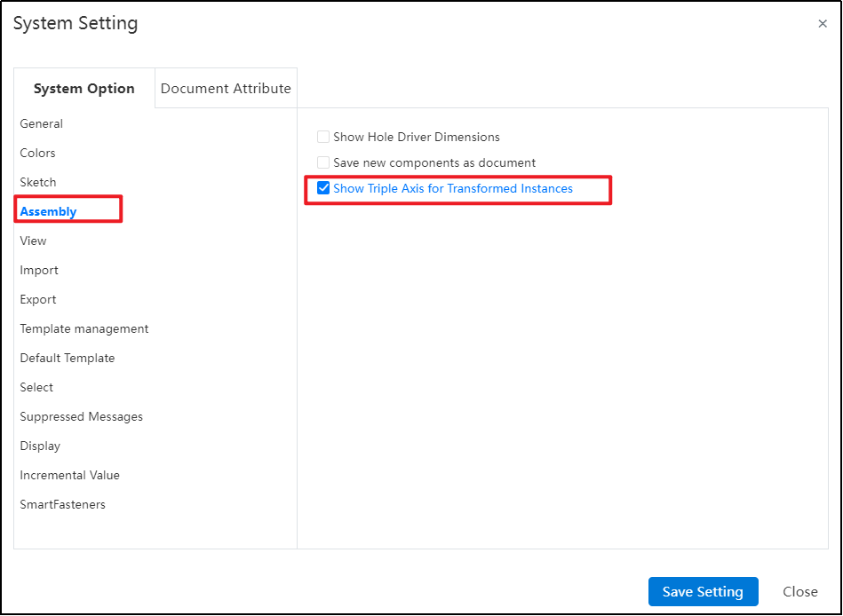Go to Incremental Value settings
Viewport: 843px width, 616px height.
(x=70, y=475)
